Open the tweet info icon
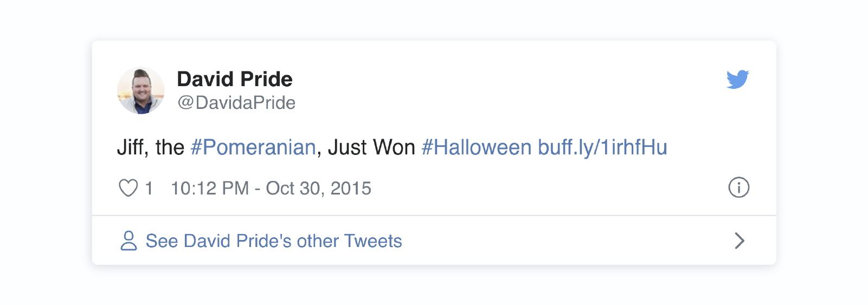Image resolution: width=868 pixels, height=305 pixels. click(738, 187)
